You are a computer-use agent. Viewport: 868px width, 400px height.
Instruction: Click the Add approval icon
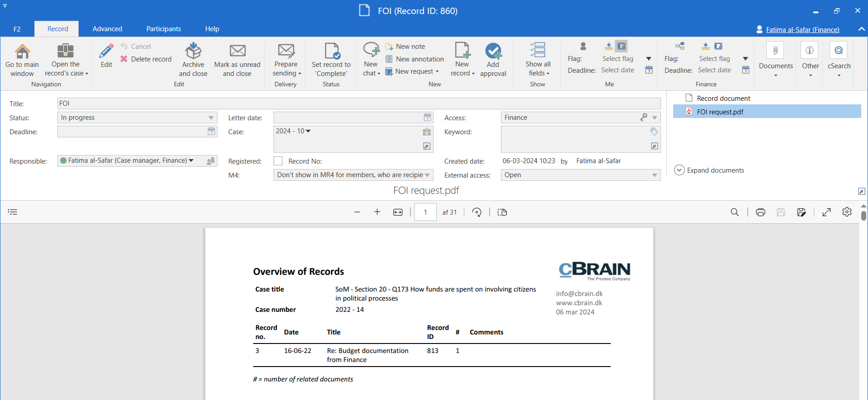[493, 51]
